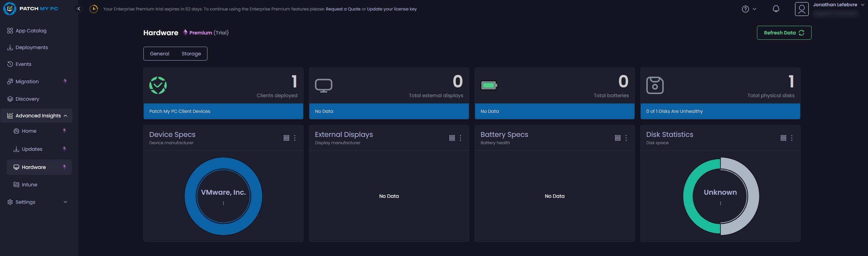Click the user profile avatar icon
The width and height of the screenshot is (868, 256).
(x=802, y=9)
